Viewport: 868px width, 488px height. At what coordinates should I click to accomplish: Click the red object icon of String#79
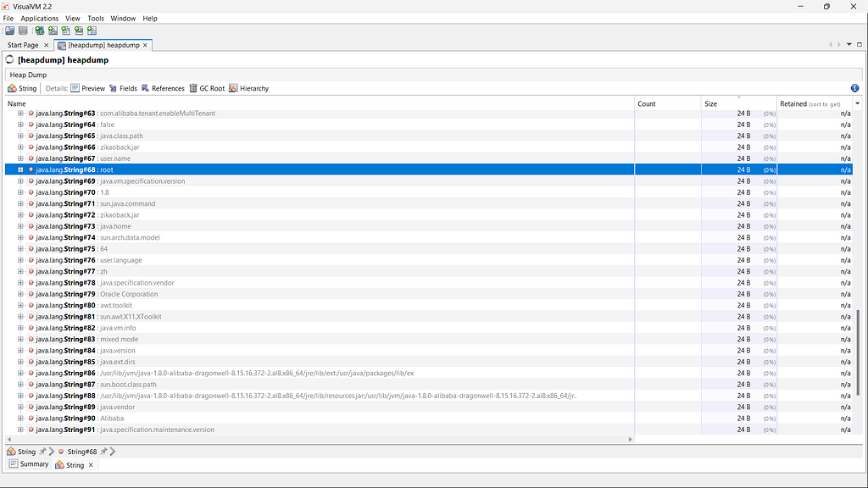coord(31,294)
